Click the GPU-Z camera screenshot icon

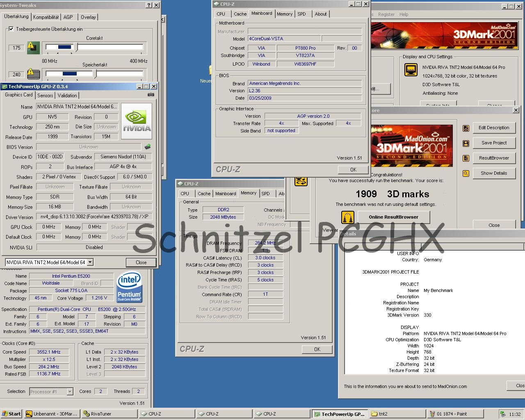[x=151, y=95]
